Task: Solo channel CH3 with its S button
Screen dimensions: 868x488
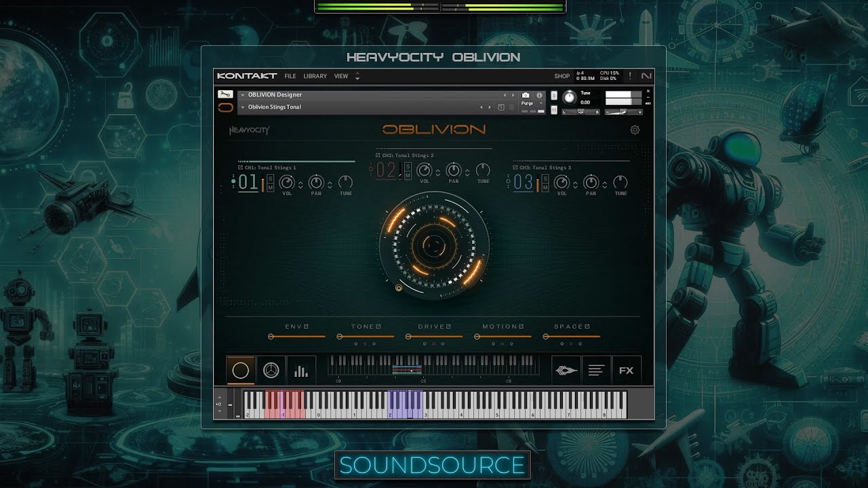Action: 545,178
